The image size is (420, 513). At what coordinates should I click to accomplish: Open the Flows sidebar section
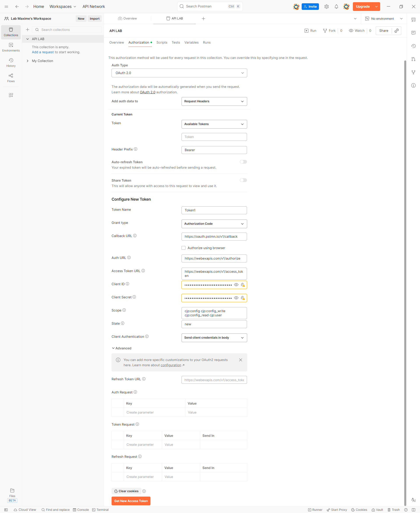click(x=11, y=78)
